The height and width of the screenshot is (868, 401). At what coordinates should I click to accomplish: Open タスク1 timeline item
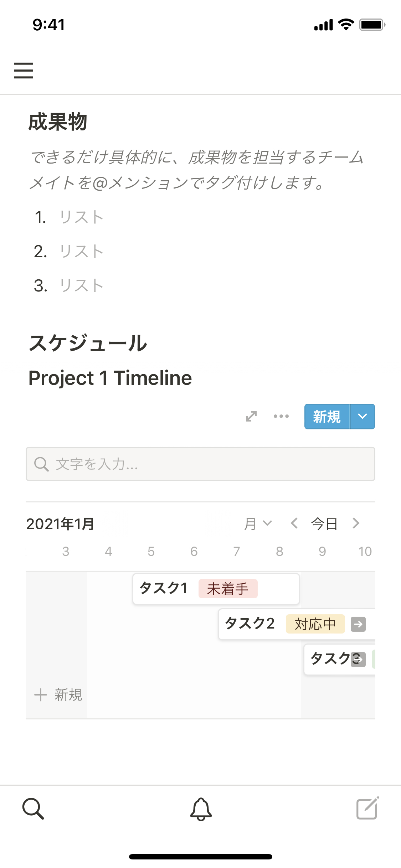click(x=163, y=589)
